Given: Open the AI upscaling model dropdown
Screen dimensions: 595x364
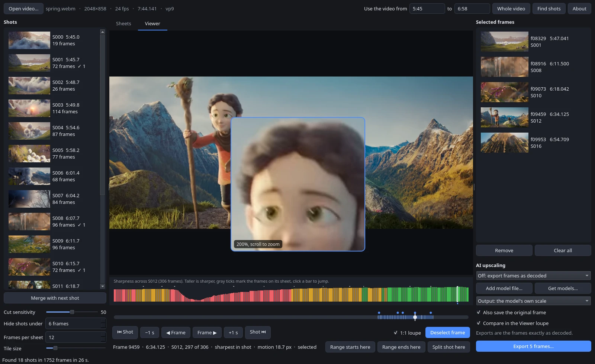Looking at the screenshot, I should pyautogui.click(x=534, y=276).
